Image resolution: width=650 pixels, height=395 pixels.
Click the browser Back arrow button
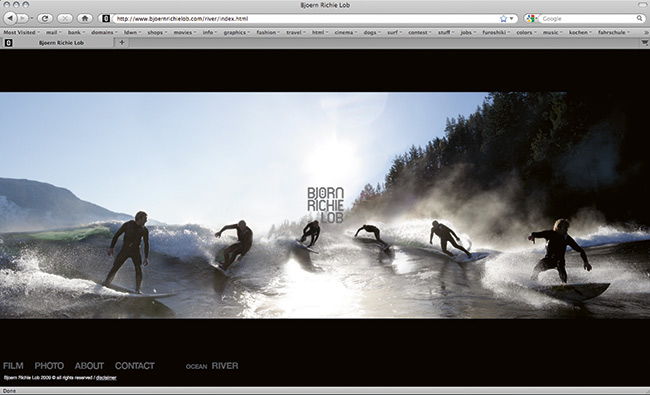(10, 18)
